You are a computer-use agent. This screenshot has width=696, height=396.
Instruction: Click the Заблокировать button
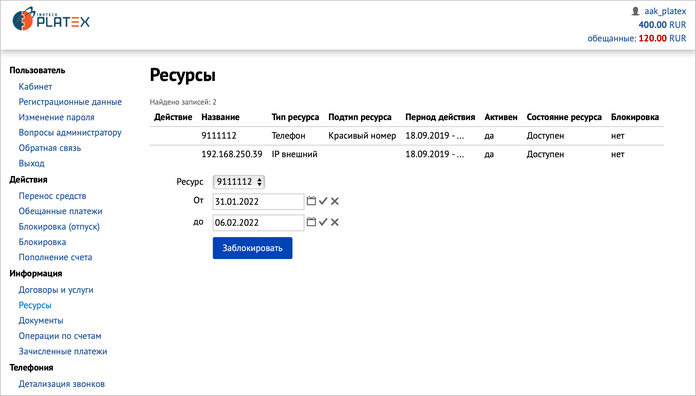pyautogui.click(x=253, y=248)
